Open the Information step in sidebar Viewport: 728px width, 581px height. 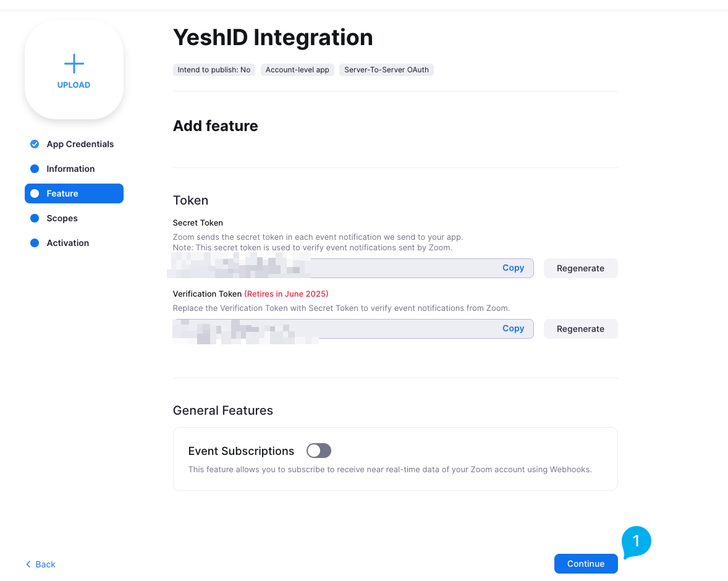[70, 169]
